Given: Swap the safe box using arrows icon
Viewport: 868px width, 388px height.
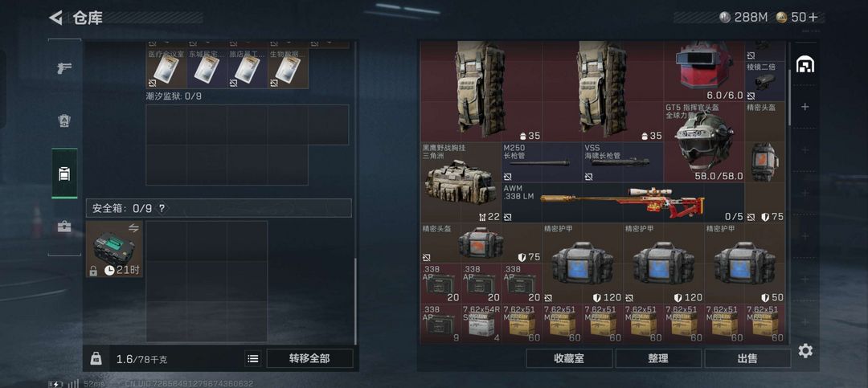Looking at the screenshot, I should [133, 228].
